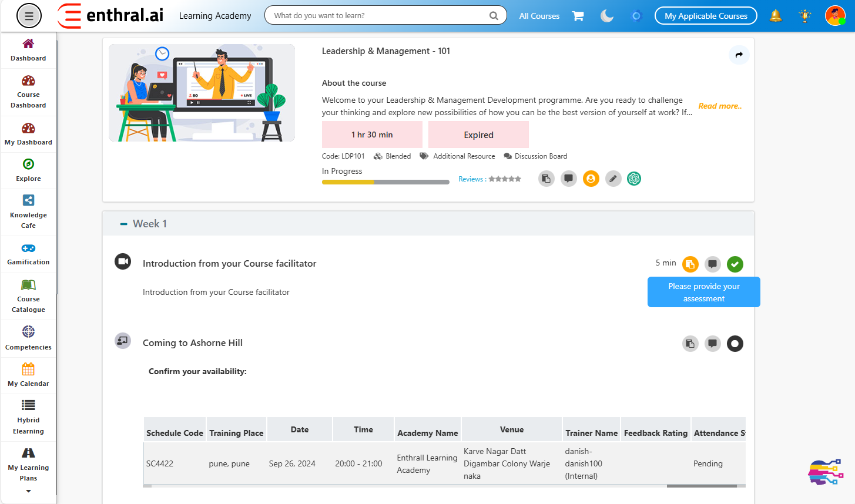Click the 'What do you want to learn?' search field

376,16
